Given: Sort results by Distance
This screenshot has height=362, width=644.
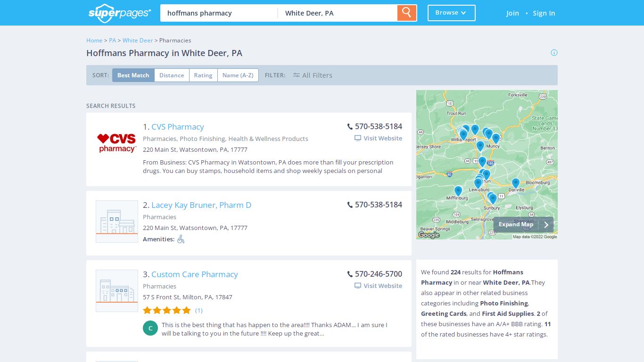Looking at the screenshot, I should pos(172,75).
